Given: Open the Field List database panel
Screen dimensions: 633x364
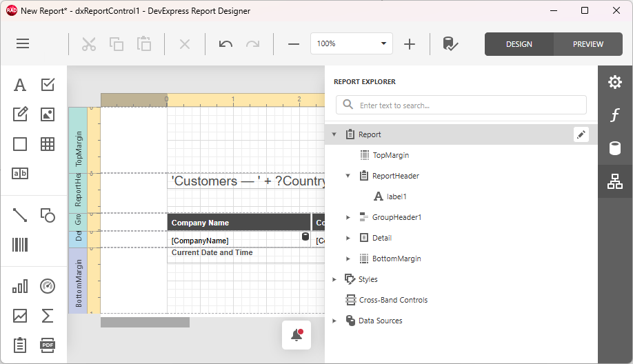Looking at the screenshot, I should [x=615, y=148].
